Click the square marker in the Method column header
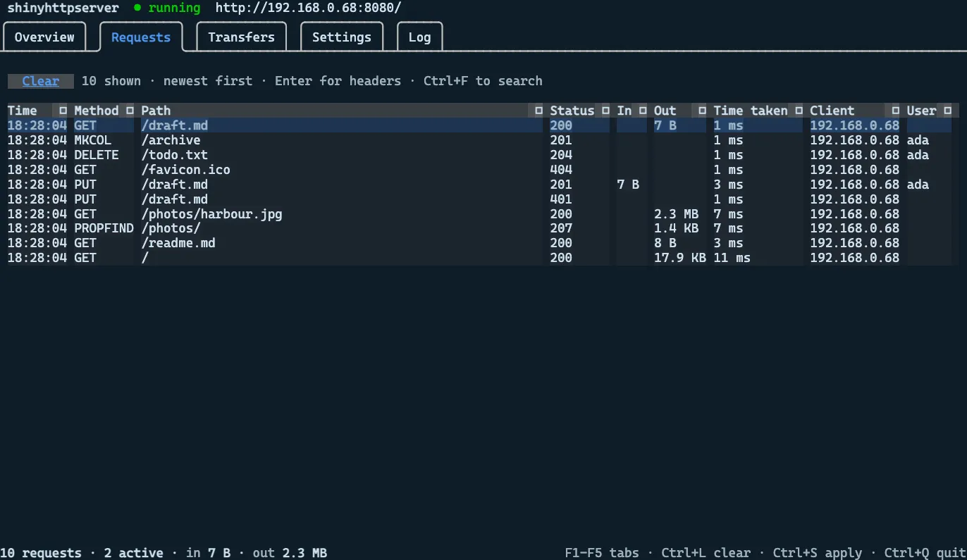This screenshot has width=967, height=560. point(130,111)
